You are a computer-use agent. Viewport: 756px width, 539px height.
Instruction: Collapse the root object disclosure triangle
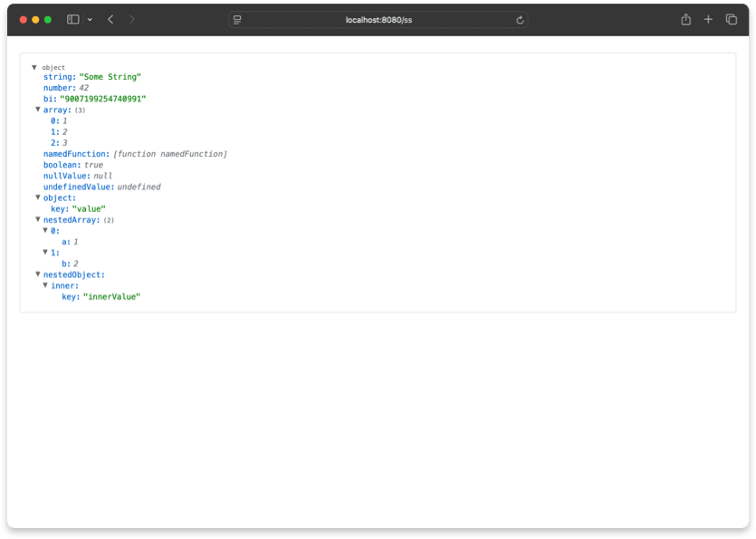point(34,66)
